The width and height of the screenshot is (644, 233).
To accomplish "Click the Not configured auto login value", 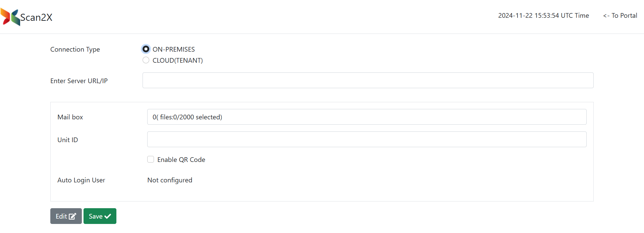I will 170,180.
